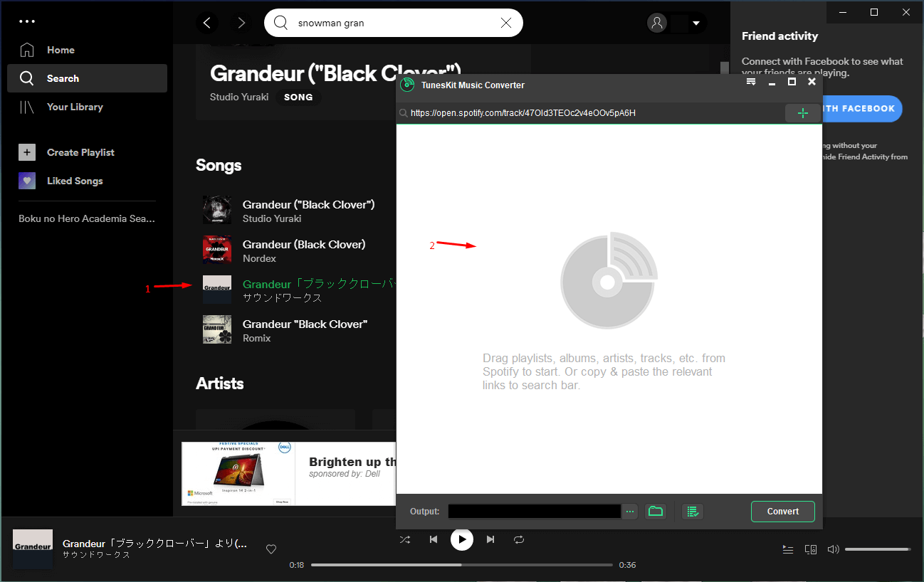Toggle shuffle playback in Spotify
The image size is (924, 582).
pos(404,539)
